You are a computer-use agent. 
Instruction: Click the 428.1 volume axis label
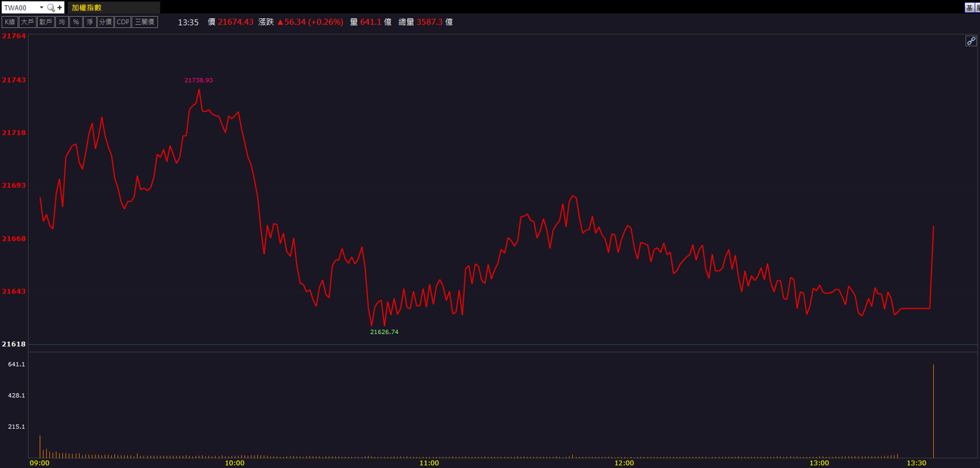(x=17, y=396)
